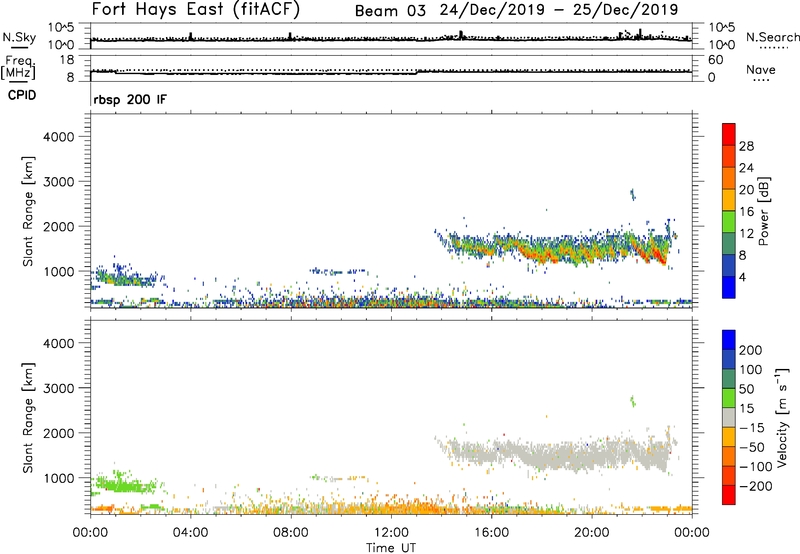Screen dimensions: 800x554
Task: Pick the light green velocity colorbar segment
Action: click(729, 398)
